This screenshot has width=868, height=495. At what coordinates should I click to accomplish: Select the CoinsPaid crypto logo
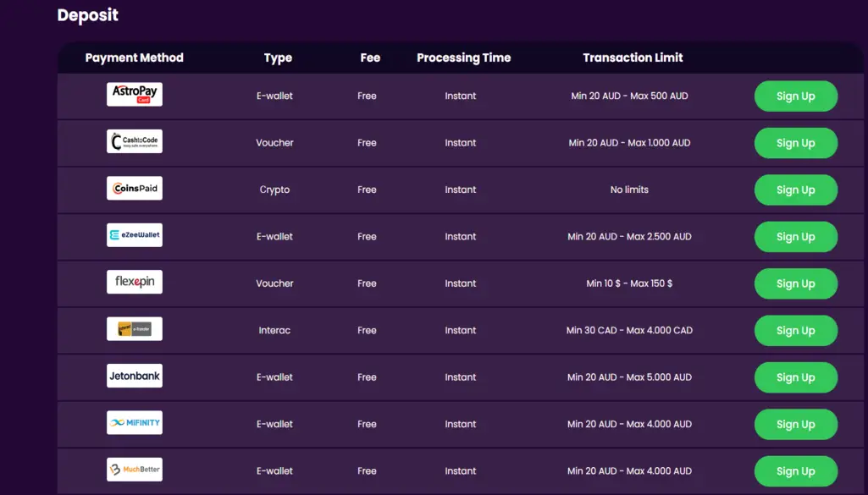click(x=134, y=188)
